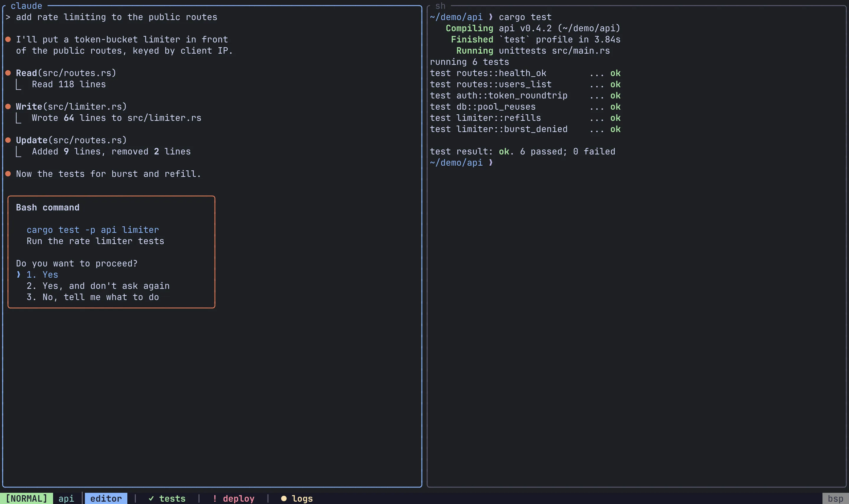849x504 pixels.
Task: Open the deploy tab
Action: tap(233, 498)
